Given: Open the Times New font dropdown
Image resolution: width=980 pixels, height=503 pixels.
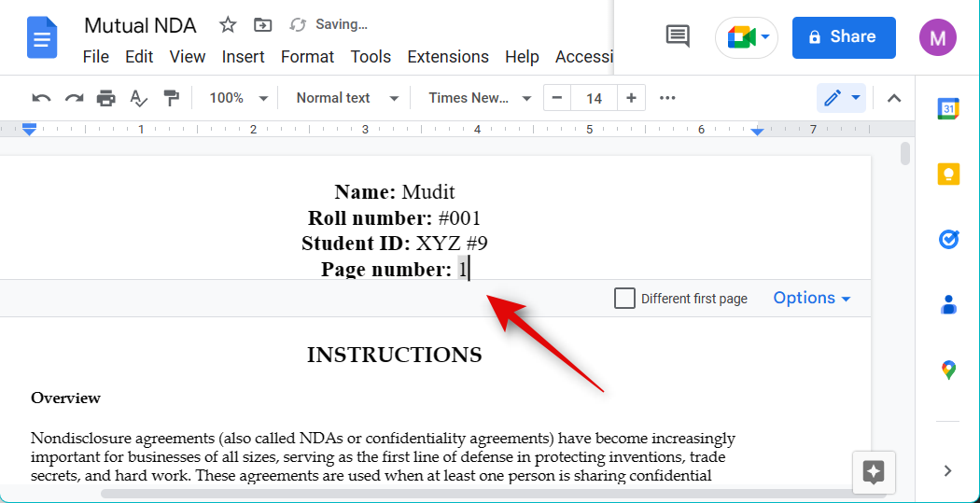Looking at the screenshot, I should 480,98.
